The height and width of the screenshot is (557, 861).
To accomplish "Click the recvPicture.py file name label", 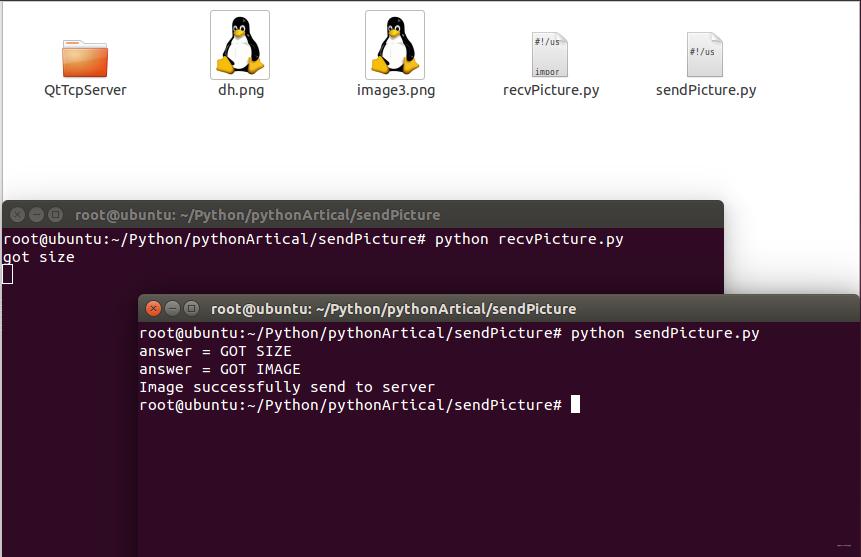I will pos(551,90).
